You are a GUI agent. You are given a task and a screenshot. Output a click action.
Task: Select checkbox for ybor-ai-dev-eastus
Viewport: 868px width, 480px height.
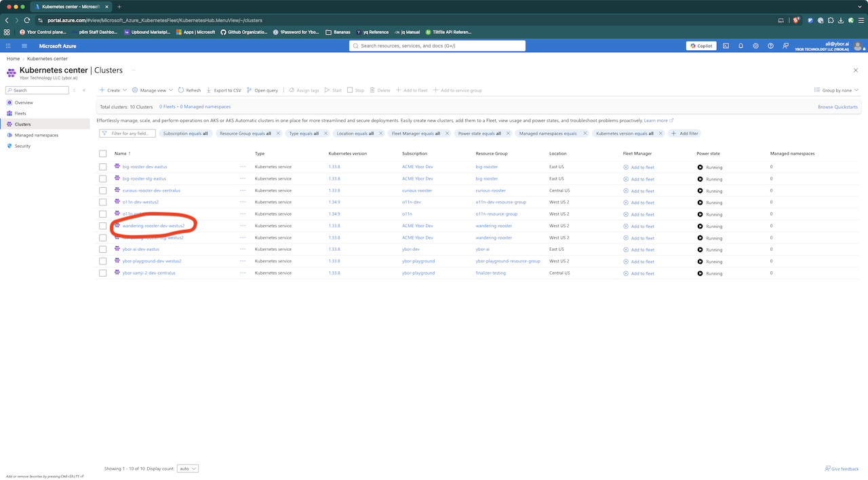[103, 249]
